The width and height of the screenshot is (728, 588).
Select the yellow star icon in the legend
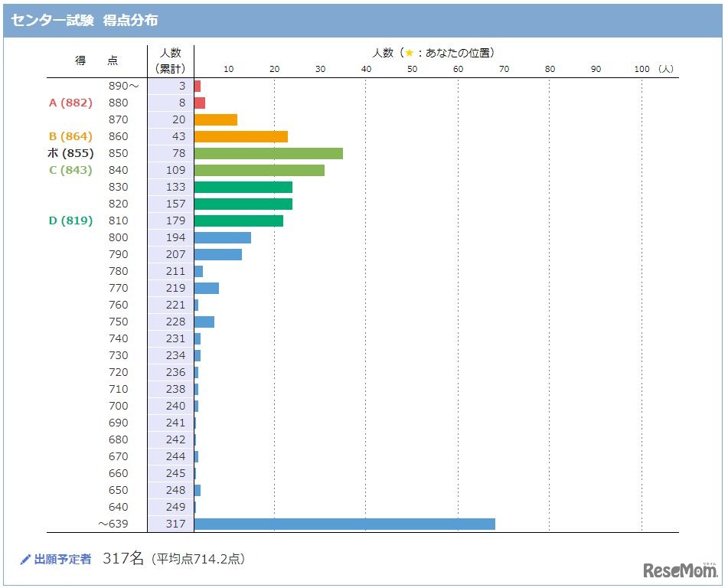411,53
